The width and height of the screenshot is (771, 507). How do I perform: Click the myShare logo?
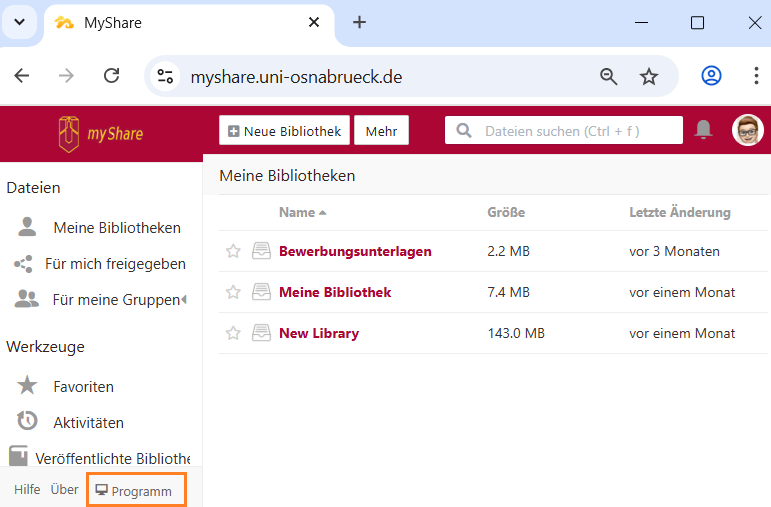(100, 131)
